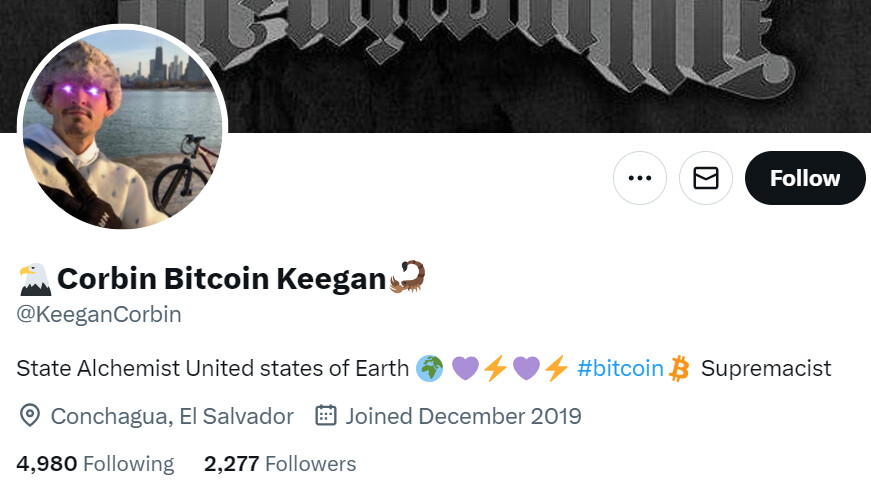
Task: Click the scorpion emoji after Keegan
Action: pos(408,276)
